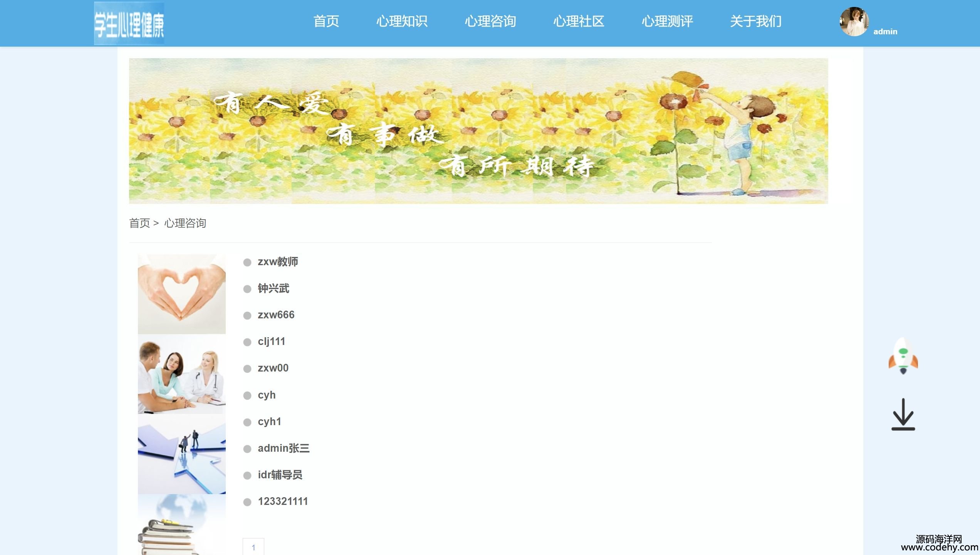
Task: Click the heart-shaped hands thumbnail
Action: [182, 294]
